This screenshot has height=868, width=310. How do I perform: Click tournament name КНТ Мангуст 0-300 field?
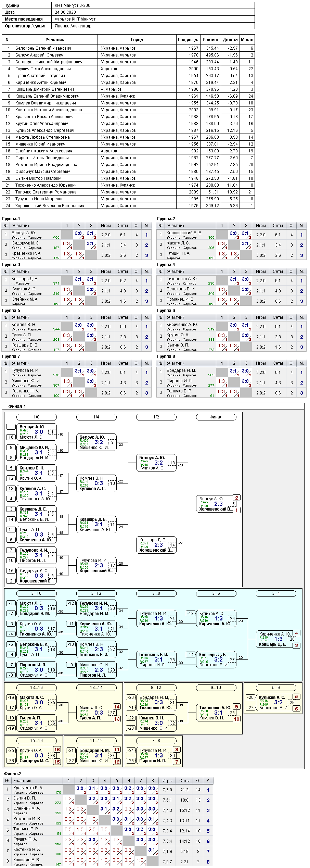point(73,5)
